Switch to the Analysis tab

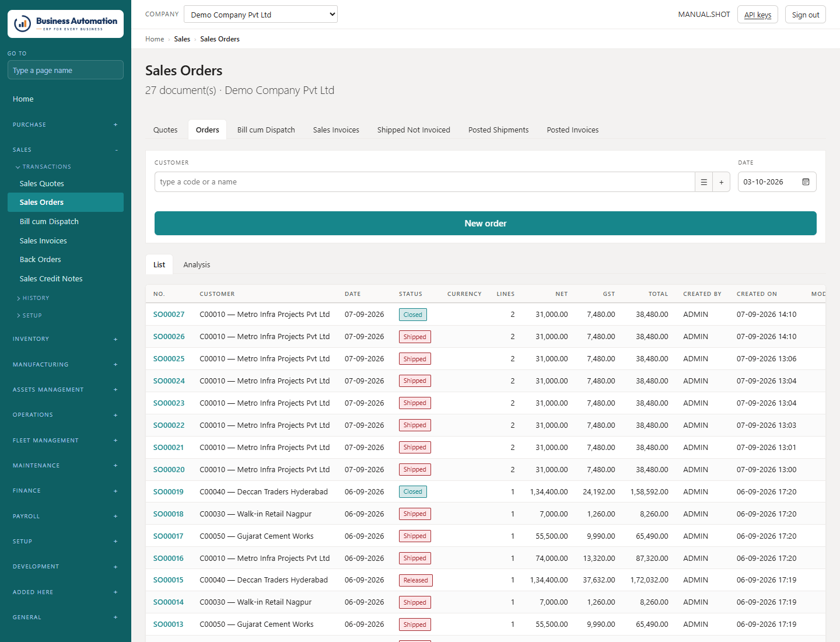click(197, 265)
